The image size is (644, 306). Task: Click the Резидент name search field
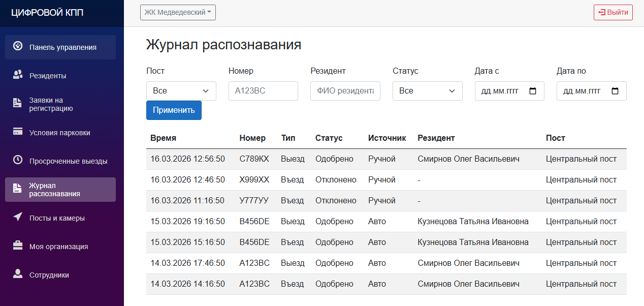point(345,91)
